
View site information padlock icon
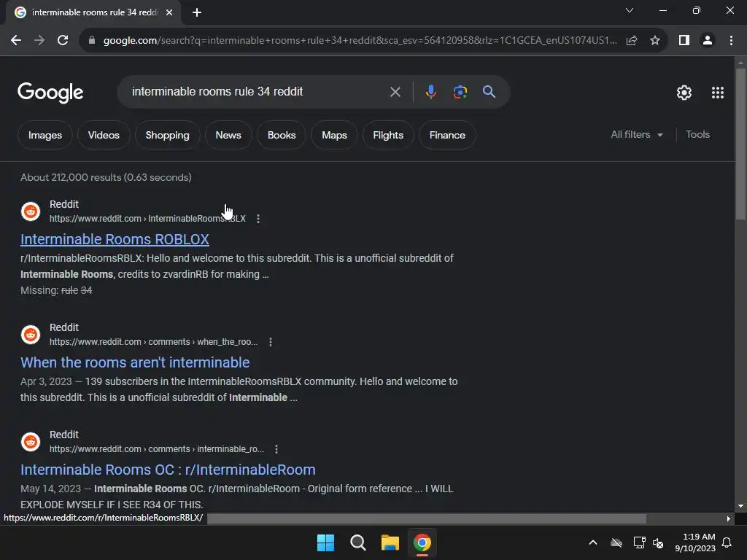click(x=91, y=41)
